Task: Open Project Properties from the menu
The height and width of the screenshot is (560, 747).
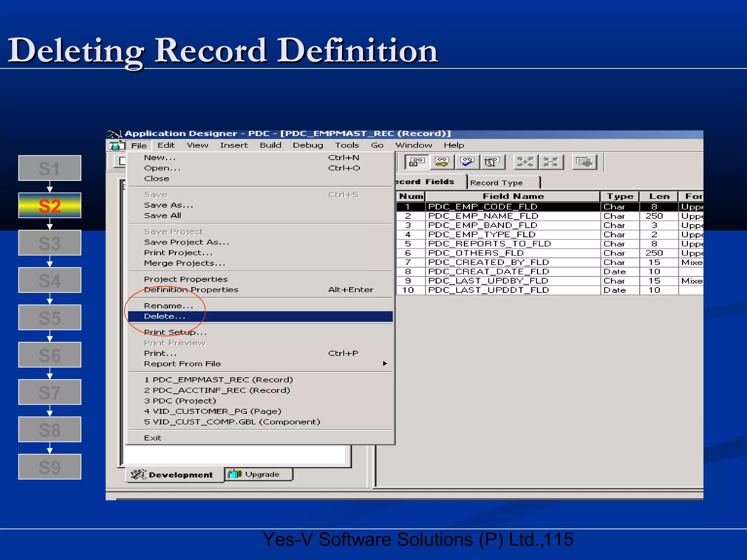Action: 260,279
